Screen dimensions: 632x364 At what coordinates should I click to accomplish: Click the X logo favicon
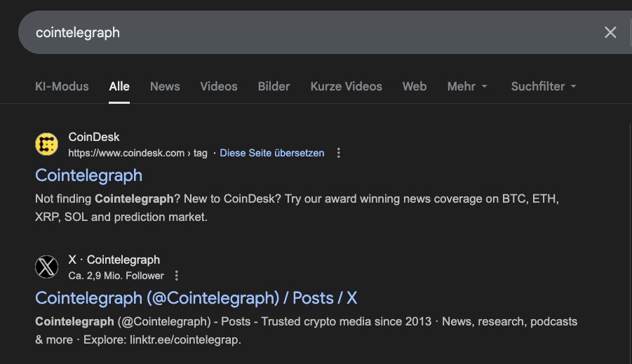tap(47, 267)
